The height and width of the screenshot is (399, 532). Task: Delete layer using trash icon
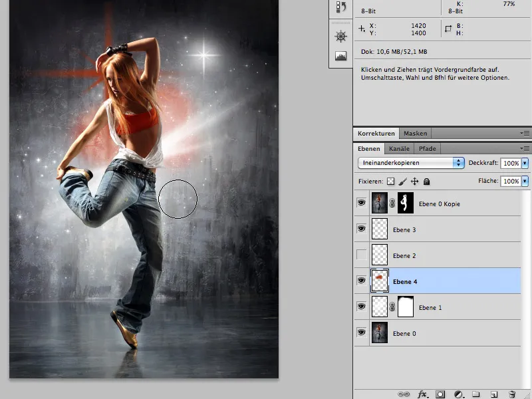click(x=512, y=394)
